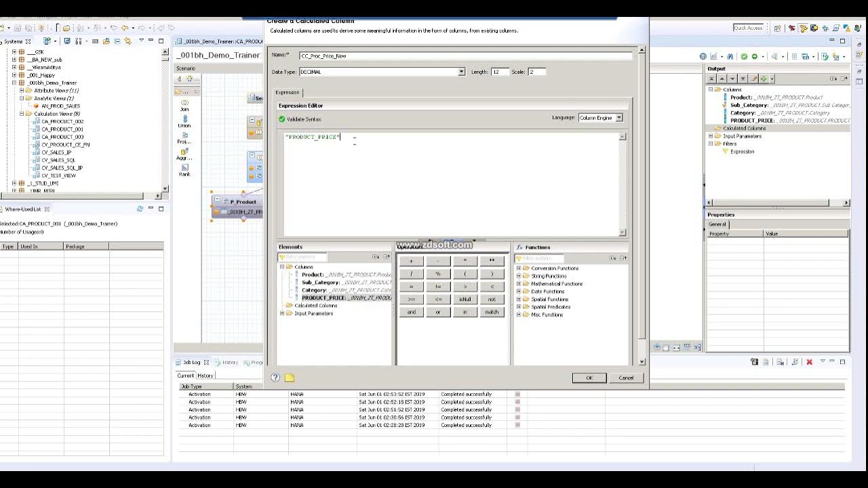Insert the match operator

pyautogui.click(x=492, y=312)
